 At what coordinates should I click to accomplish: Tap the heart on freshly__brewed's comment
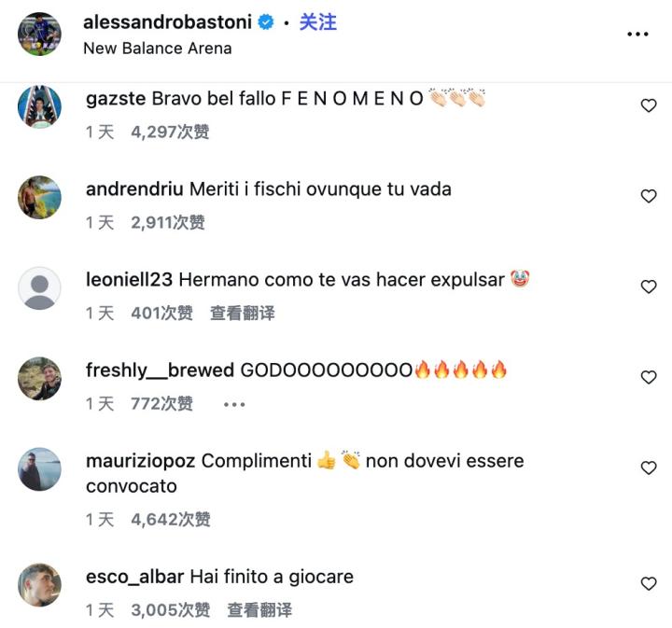(649, 377)
